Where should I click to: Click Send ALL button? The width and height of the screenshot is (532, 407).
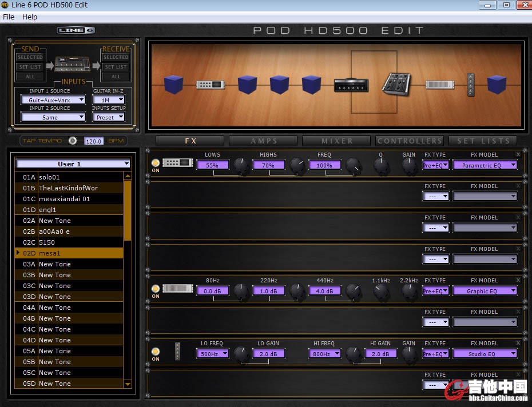pyautogui.click(x=30, y=77)
